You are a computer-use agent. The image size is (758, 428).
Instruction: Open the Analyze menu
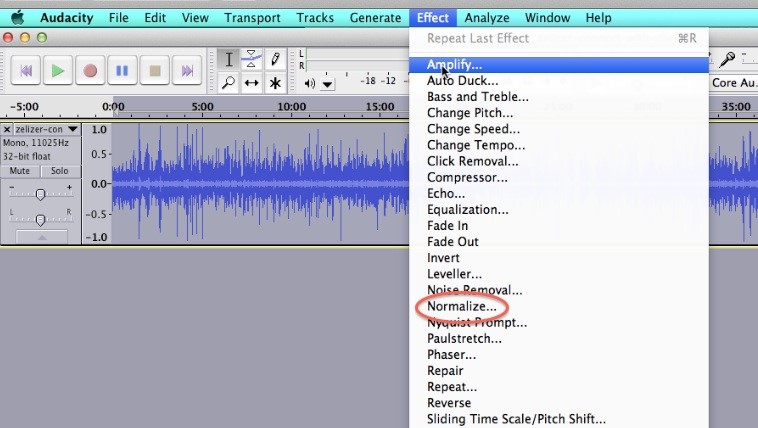[487, 18]
